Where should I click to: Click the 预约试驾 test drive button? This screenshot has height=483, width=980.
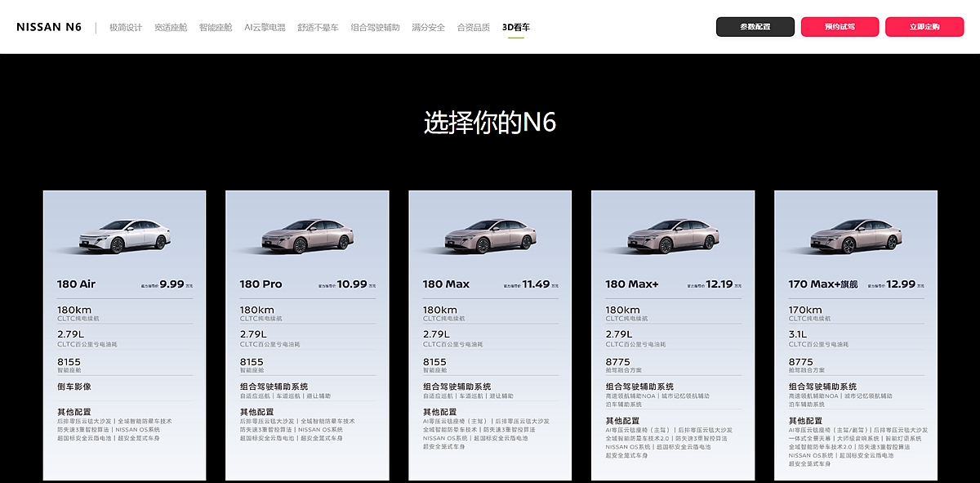pos(840,27)
